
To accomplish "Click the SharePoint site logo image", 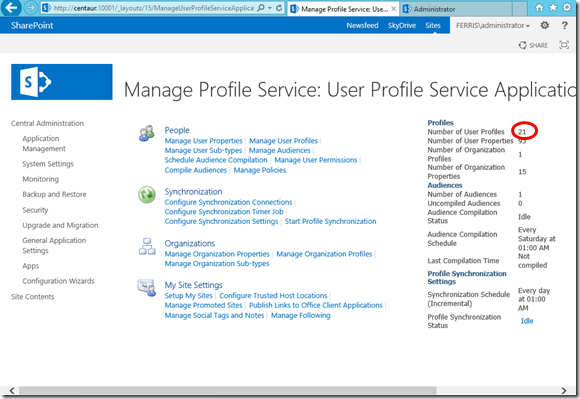I will (x=62, y=82).
